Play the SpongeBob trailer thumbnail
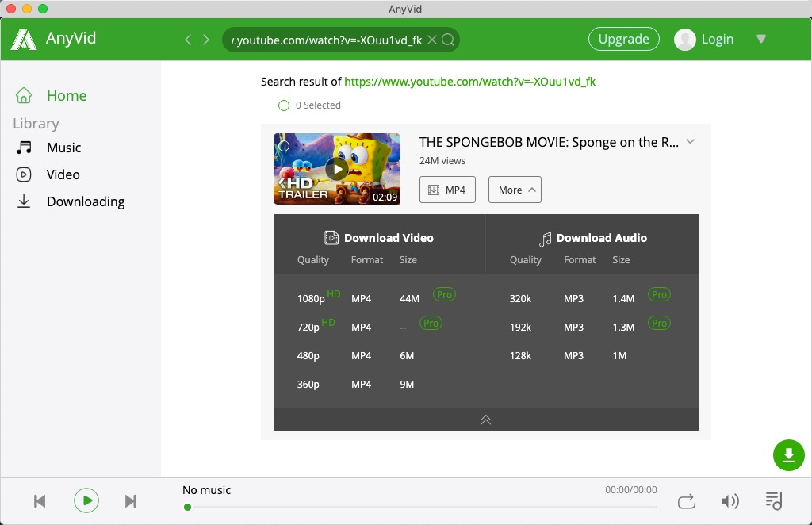812x525 pixels. pos(337,169)
